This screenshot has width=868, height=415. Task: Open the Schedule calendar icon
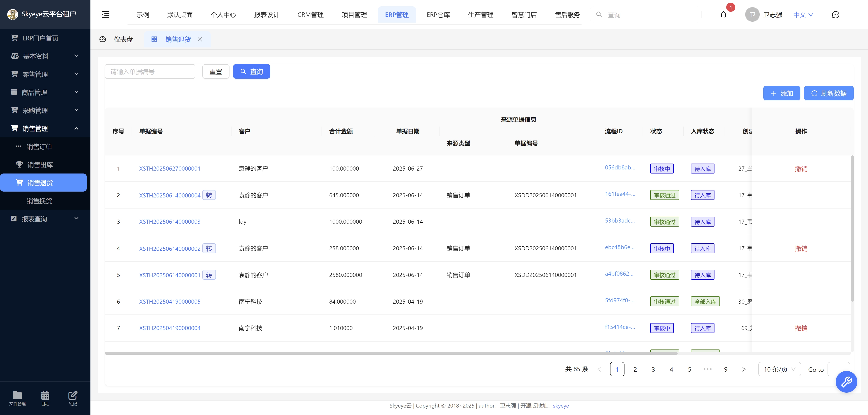(45, 398)
